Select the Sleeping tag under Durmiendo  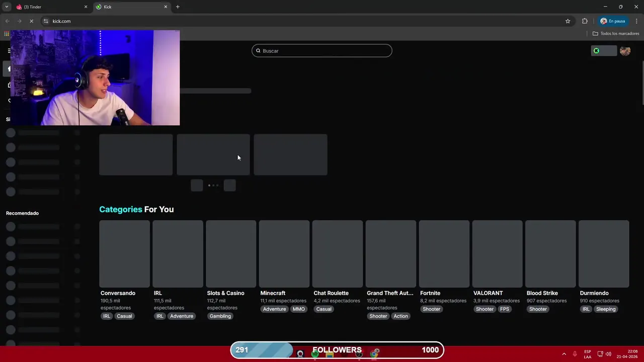click(x=606, y=309)
